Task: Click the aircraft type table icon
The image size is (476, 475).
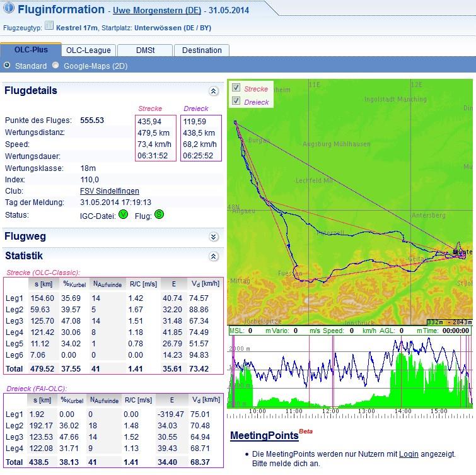Action: (x=49, y=26)
